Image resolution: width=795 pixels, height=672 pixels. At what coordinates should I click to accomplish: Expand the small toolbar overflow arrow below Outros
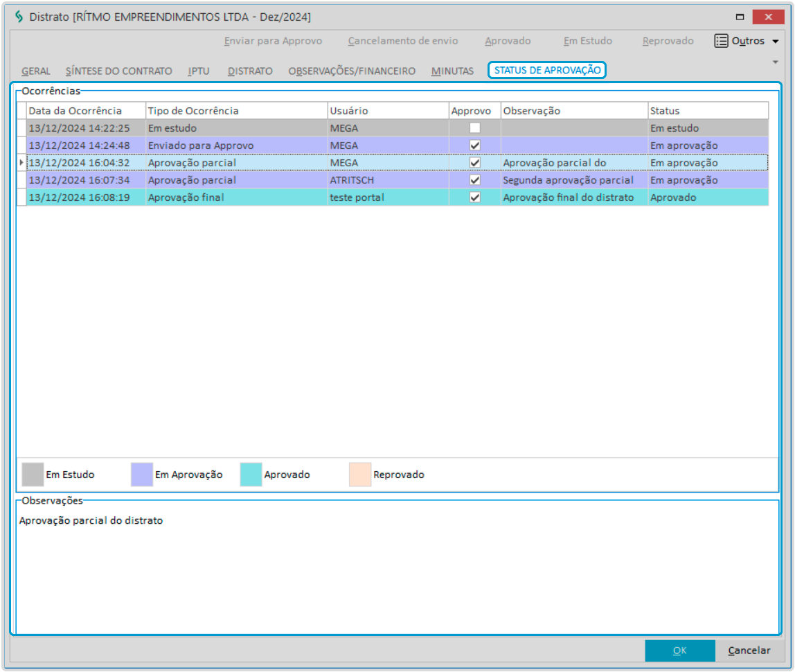[x=775, y=62]
